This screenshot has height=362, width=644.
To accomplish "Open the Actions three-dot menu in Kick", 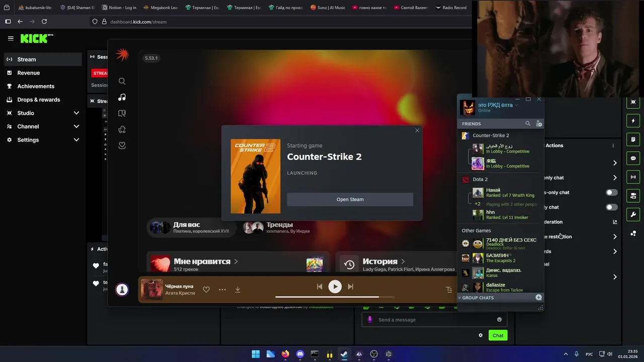I will (613, 145).
